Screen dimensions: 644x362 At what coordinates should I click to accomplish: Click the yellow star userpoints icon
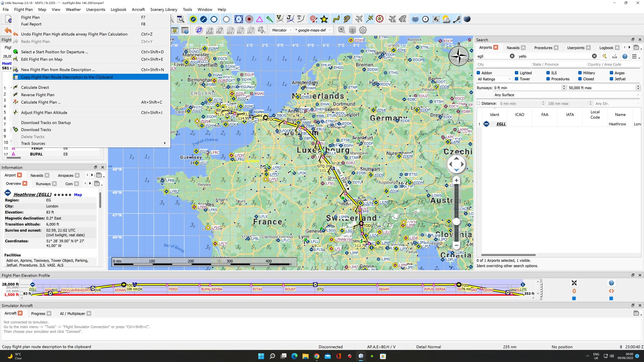pos(324,19)
